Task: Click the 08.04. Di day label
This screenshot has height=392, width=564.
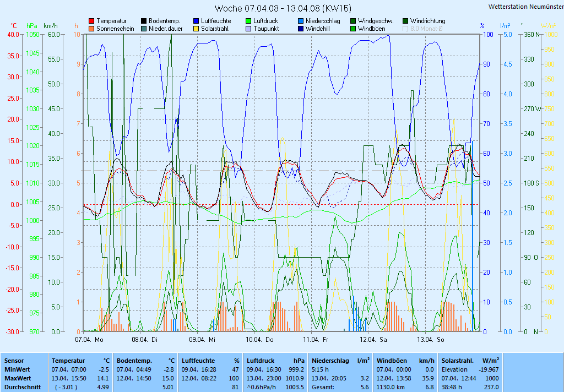Action: tap(145, 340)
